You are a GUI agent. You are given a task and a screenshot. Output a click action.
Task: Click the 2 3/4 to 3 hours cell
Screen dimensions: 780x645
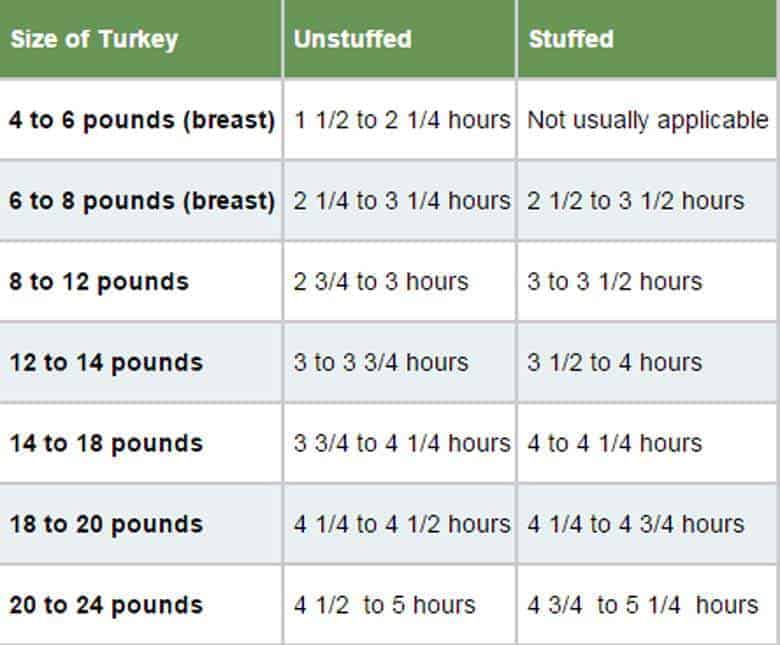tap(400, 282)
